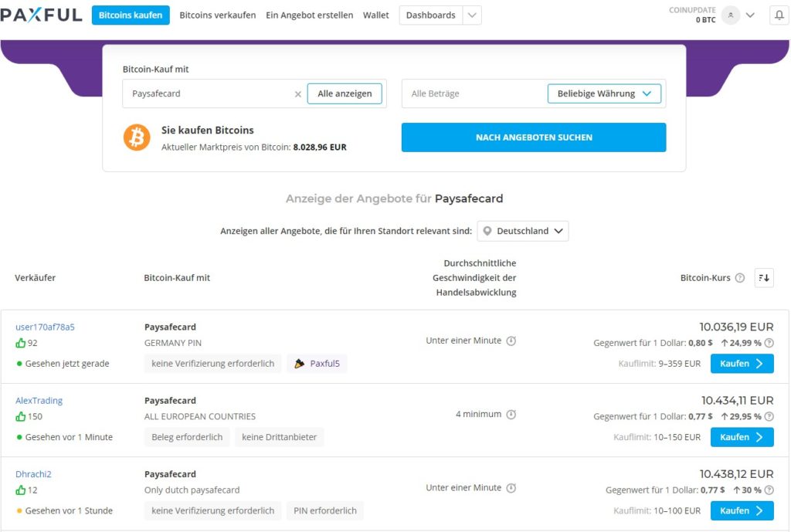Viewport: 791px width, 532px height.
Task: Open the Wallet menu item
Action: (x=376, y=15)
